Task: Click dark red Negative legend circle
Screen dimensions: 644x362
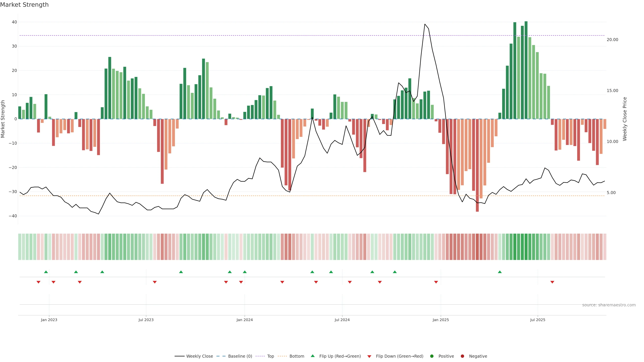Action: pos(462,356)
